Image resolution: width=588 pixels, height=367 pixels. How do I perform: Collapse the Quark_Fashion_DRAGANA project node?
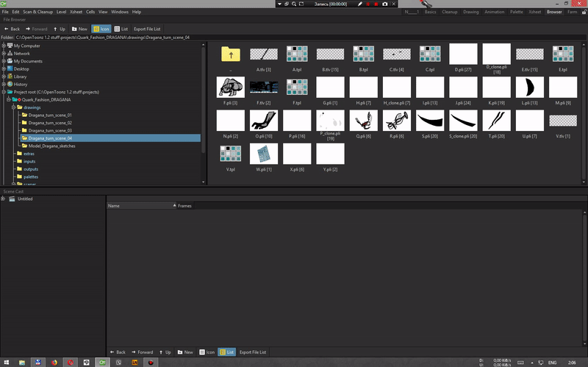pyautogui.click(x=9, y=99)
